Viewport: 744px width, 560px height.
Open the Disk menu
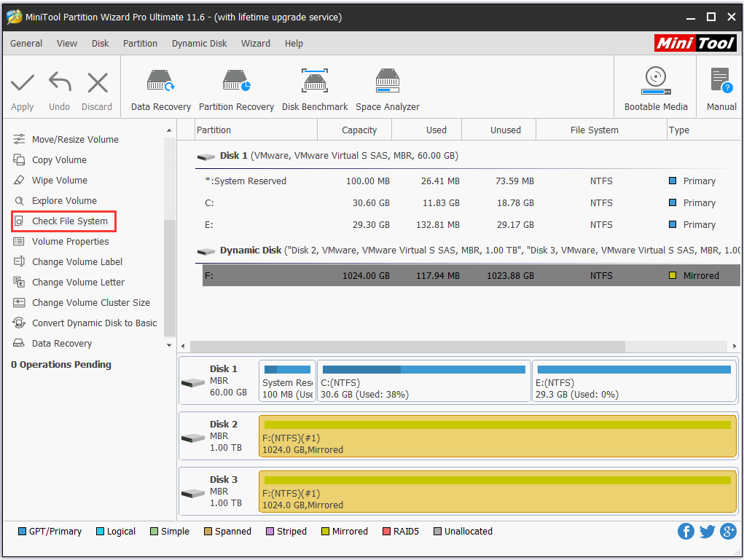pos(100,43)
